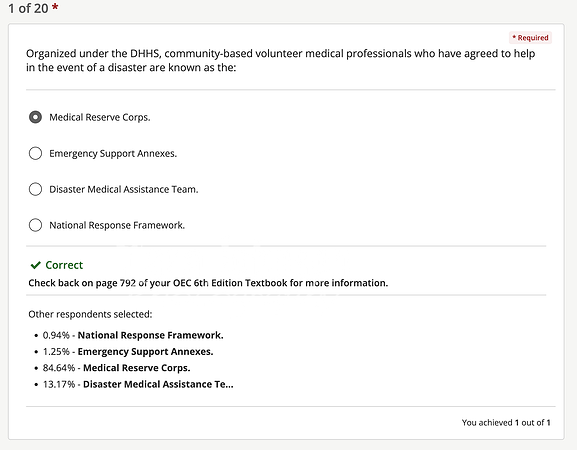
Task: Click the 'Disaster Medical Assistance Team.' answer label
Action: pyautogui.click(x=124, y=189)
